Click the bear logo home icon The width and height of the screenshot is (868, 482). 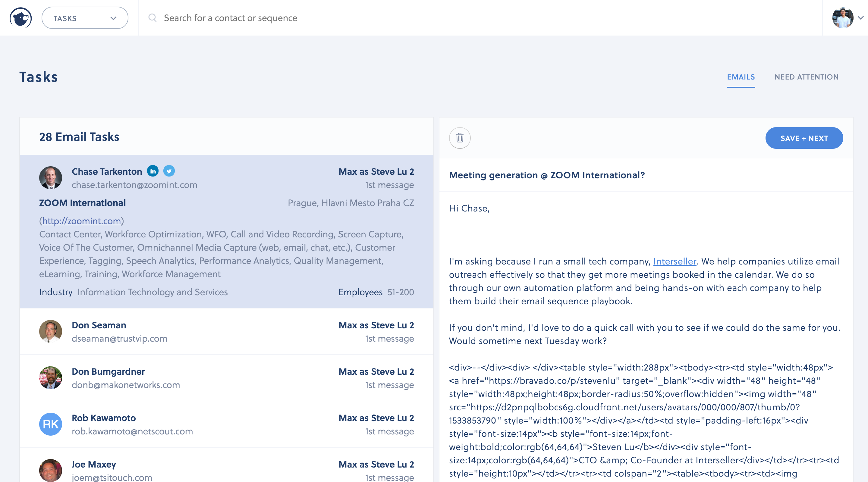click(20, 18)
